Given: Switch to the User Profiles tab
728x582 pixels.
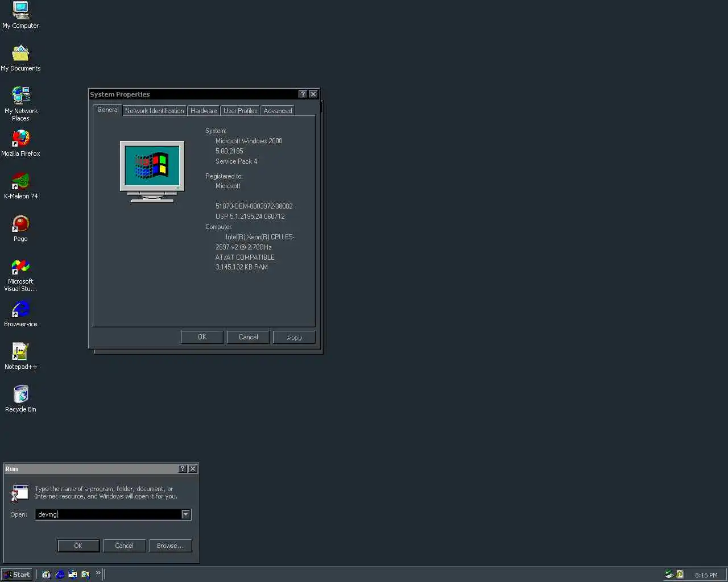Looking at the screenshot, I should click(240, 111).
